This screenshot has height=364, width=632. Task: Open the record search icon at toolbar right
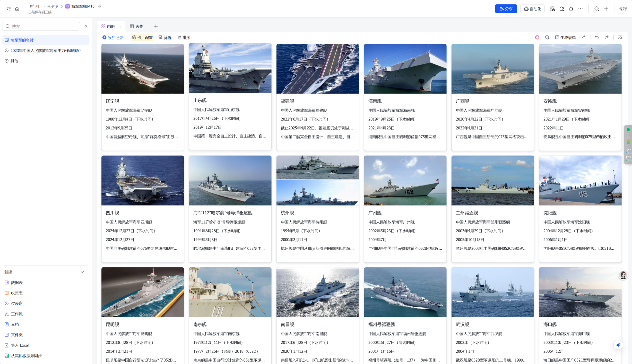tap(620, 37)
